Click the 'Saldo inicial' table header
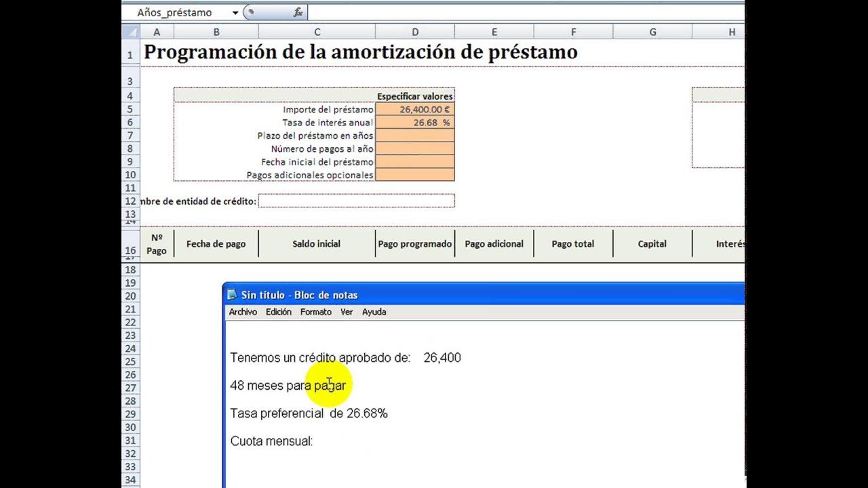The image size is (868, 488). pos(317,244)
